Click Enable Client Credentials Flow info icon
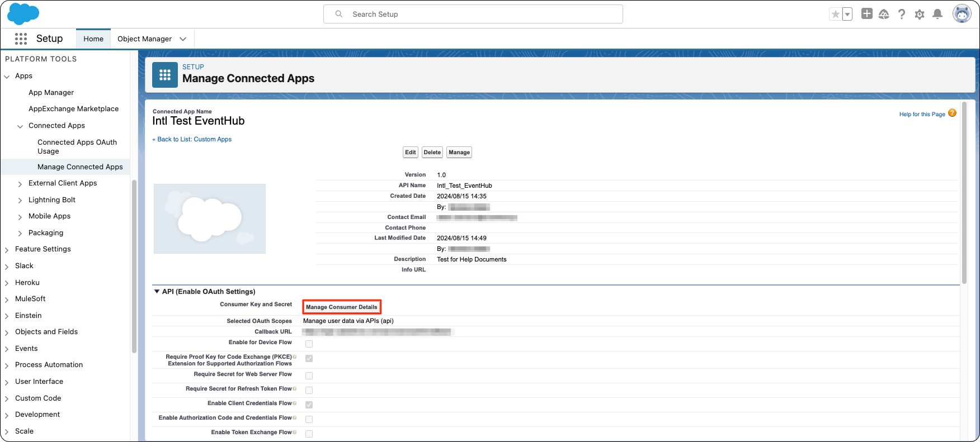The width and height of the screenshot is (980, 442). (x=295, y=403)
